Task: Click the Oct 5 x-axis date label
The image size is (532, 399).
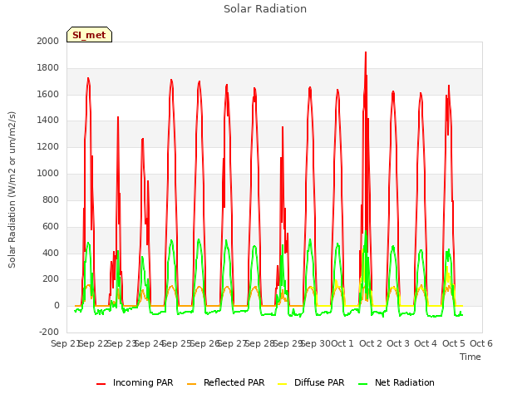Action: click(454, 343)
